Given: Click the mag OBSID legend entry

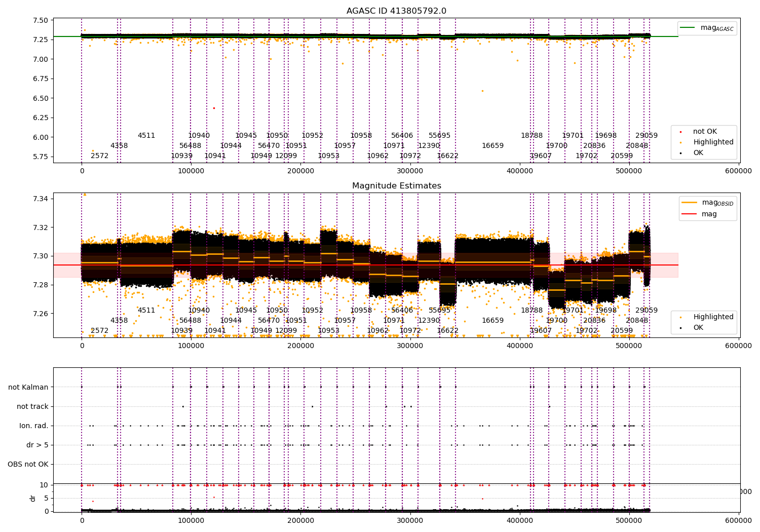Looking at the screenshot, I should [x=708, y=203].
